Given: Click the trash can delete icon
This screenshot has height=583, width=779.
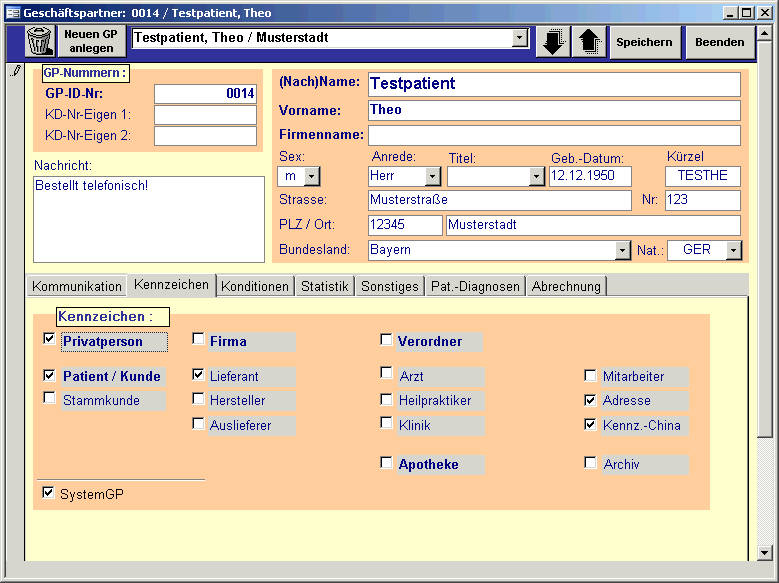Looking at the screenshot, I should 39,42.
